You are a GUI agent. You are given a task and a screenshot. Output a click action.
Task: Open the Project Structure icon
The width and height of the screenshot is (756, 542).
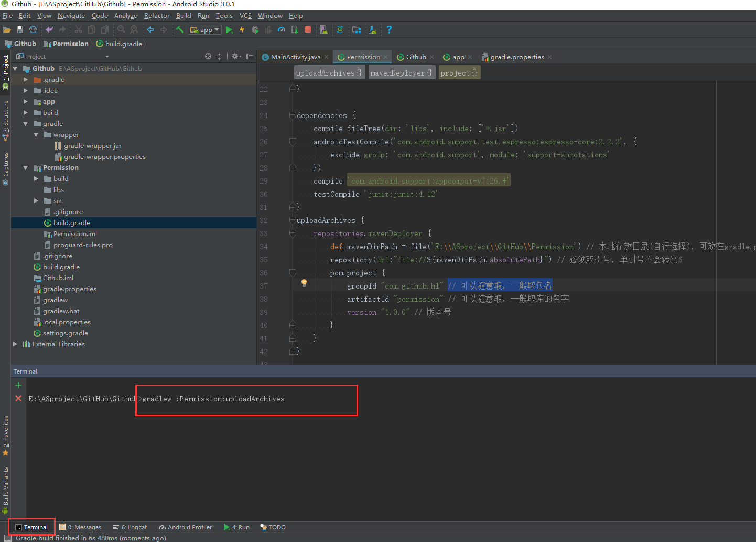tap(357, 30)
